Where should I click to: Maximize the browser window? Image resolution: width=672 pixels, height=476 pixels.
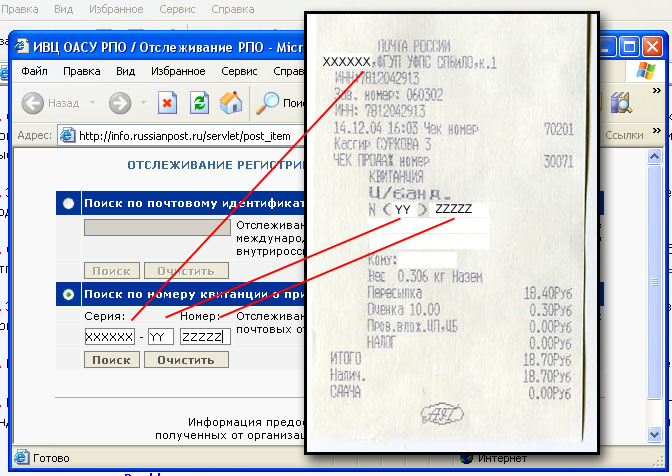pos(629,46)
